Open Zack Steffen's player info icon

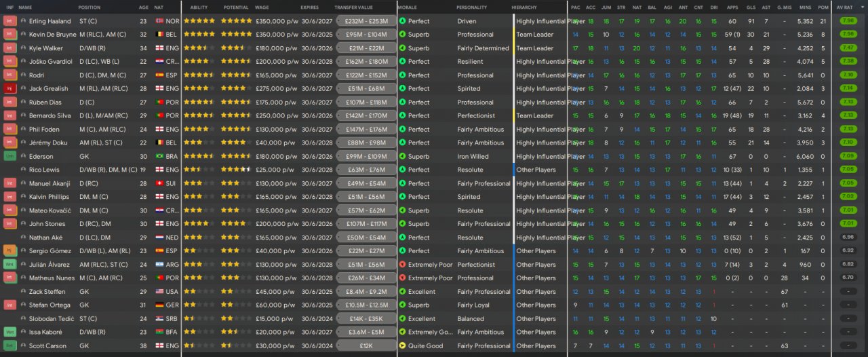(x=24, y=291)
